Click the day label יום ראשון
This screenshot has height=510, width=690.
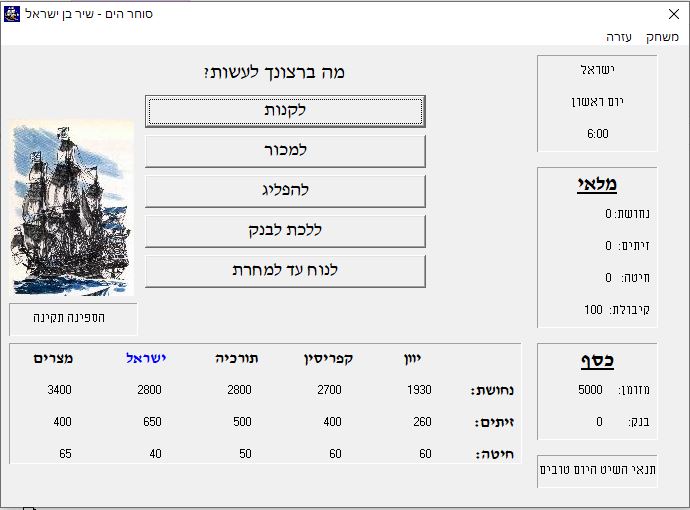pos(597,102)
